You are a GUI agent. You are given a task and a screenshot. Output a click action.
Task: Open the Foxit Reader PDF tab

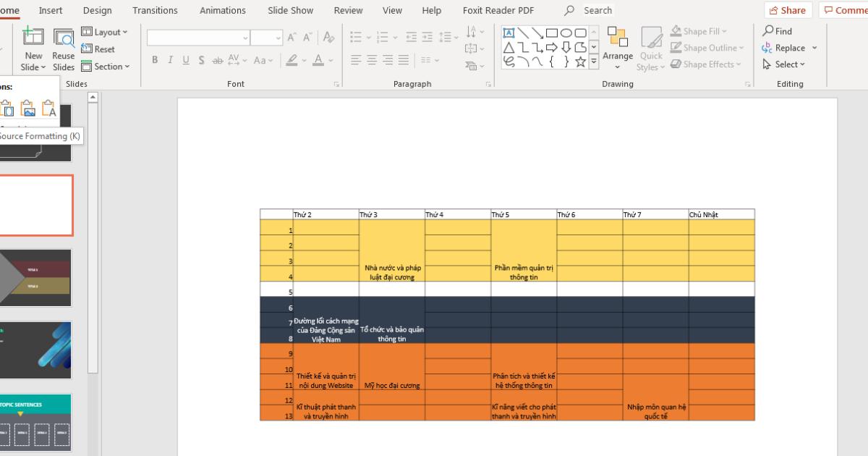[498, 10]
